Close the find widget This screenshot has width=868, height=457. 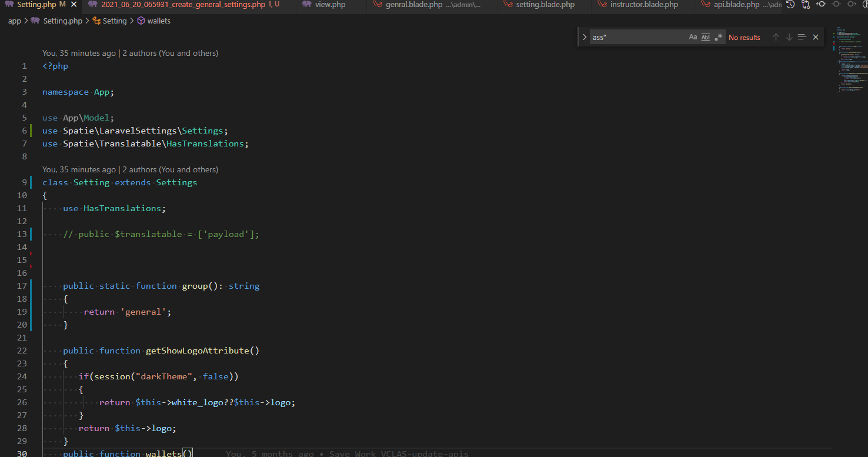pos(816,37)
